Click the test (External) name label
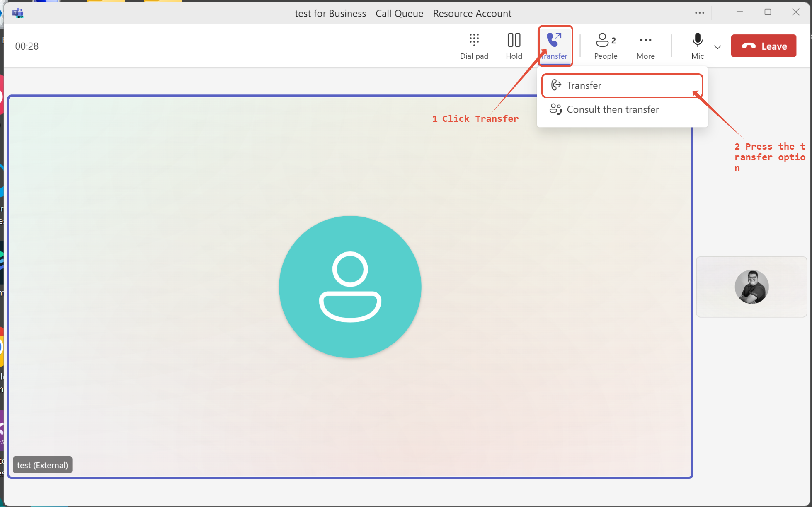 [x=43, y=465]
